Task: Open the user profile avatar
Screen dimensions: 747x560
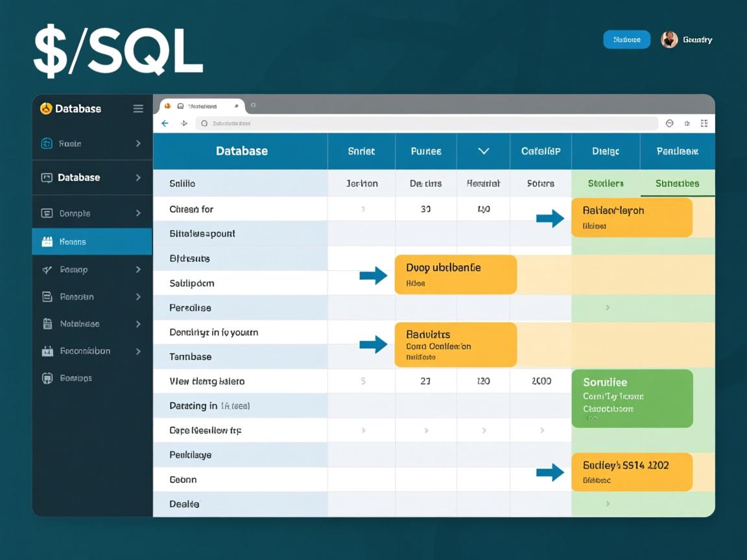Action: point(669,40)
